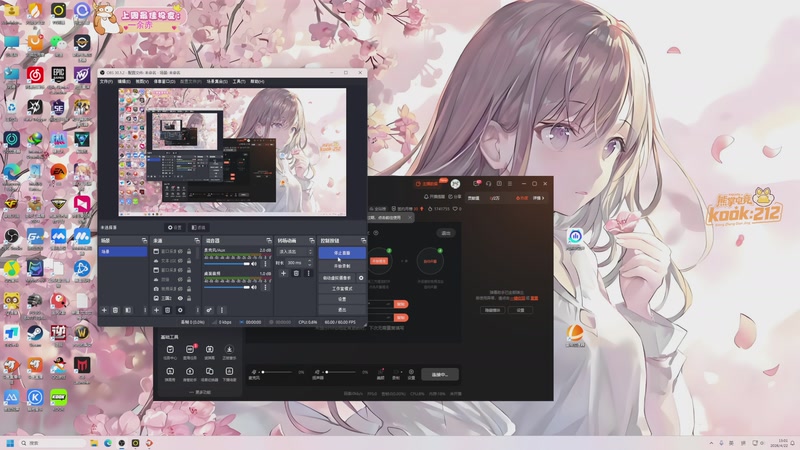Screen dimensions: 800x450
Task: Show the topmost window capture source
Action: pyautogui.click(x=180, y=252)
